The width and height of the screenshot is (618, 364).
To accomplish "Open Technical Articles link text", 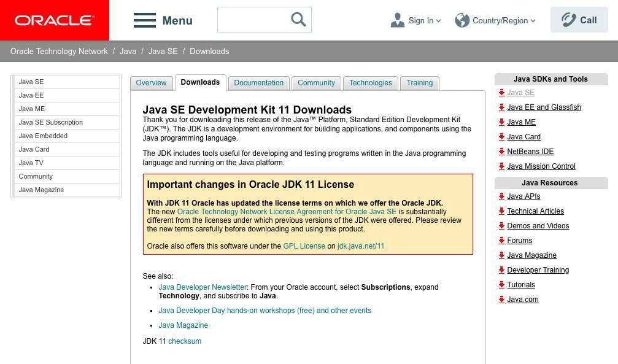I will (x=535, y=211).
